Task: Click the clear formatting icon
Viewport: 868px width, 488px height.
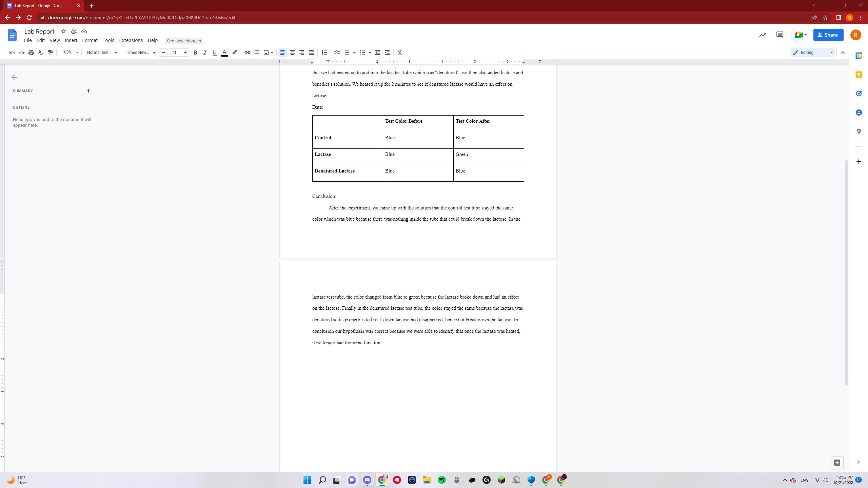Action: click(400, 53)
